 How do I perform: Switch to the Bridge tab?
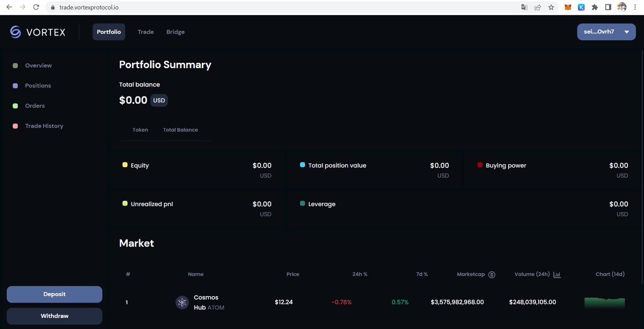pos(175,32)
